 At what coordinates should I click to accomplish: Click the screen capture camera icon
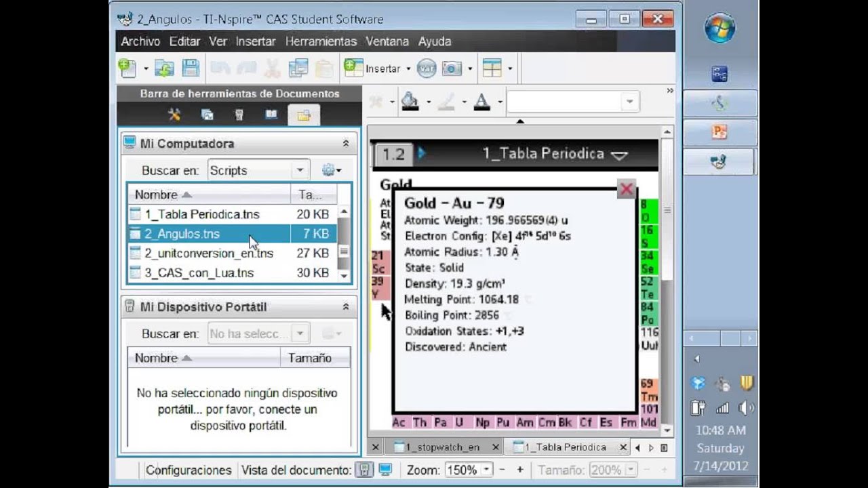click(x=452, y=68)
